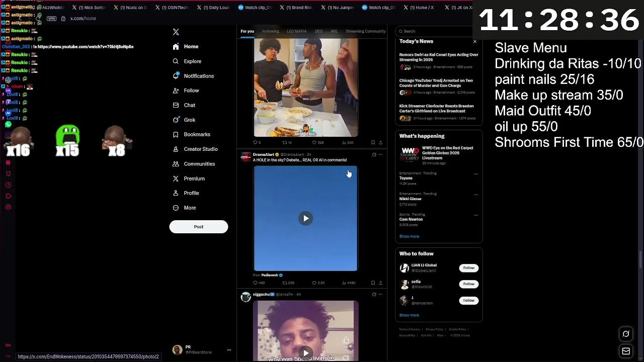Open more options on DramaAlert post
The width and height of the screenshot is (644, 362).
click(380, 154)
